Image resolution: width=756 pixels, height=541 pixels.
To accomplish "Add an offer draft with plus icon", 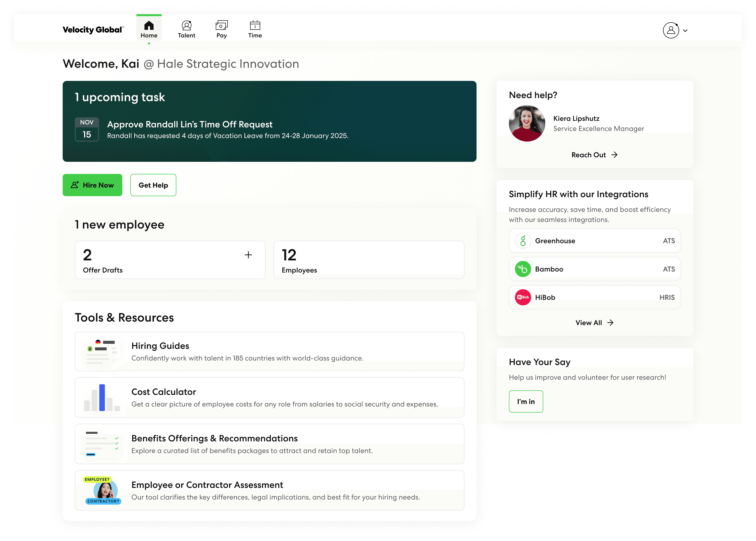I will pos(248,255).
